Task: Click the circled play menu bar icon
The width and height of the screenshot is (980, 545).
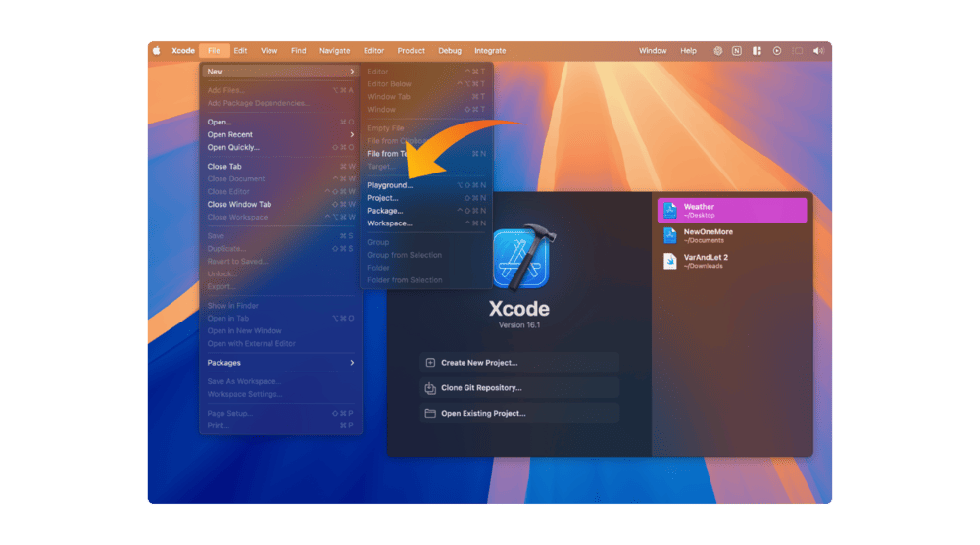Action: (777, 51)
